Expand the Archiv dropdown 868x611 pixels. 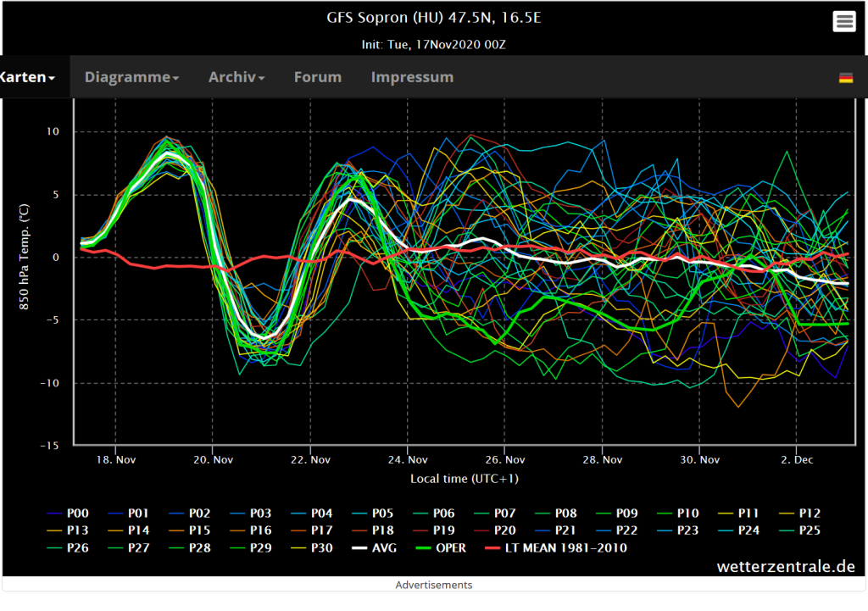pos(236,77)
